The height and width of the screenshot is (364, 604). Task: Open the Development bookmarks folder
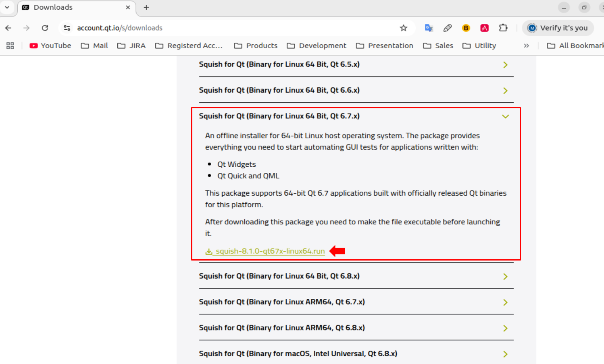317,45
